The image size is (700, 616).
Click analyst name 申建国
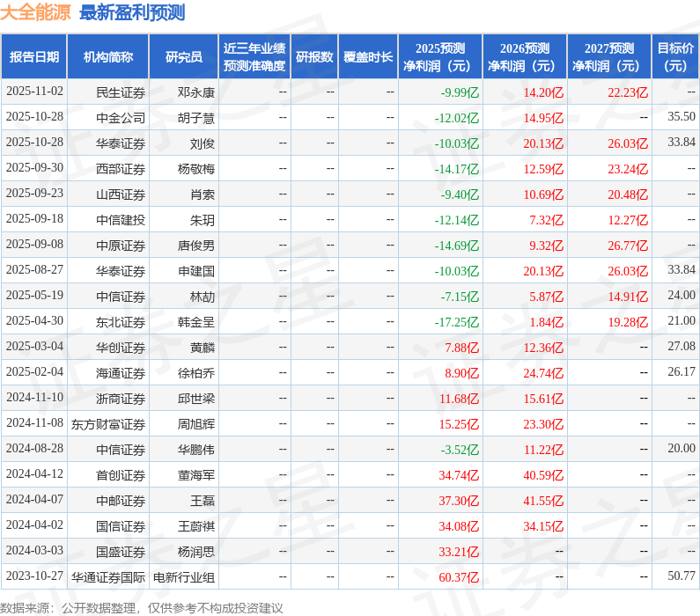point(196,271)
